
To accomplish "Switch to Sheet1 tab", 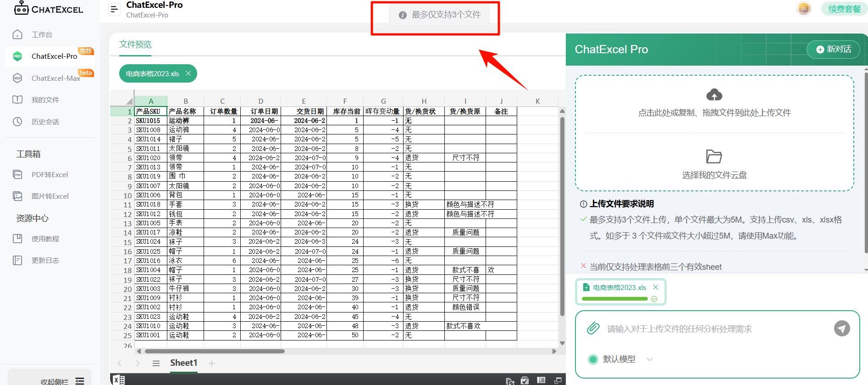I will 183,363.
